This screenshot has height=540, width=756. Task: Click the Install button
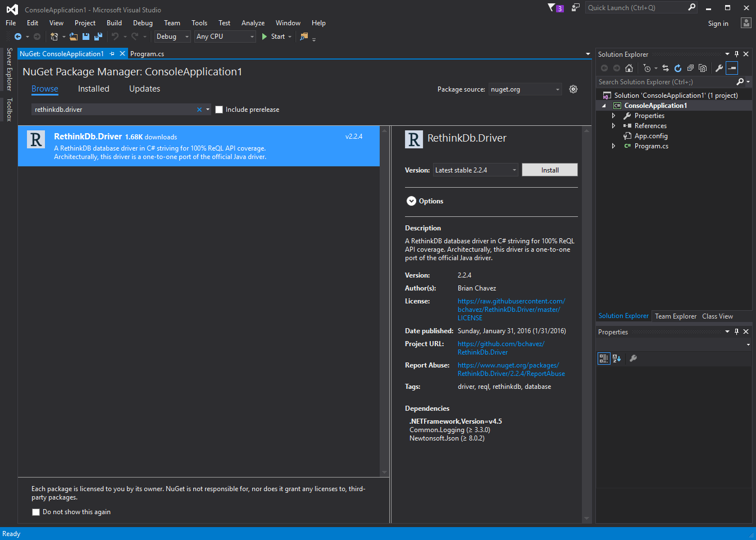(549, 170)
